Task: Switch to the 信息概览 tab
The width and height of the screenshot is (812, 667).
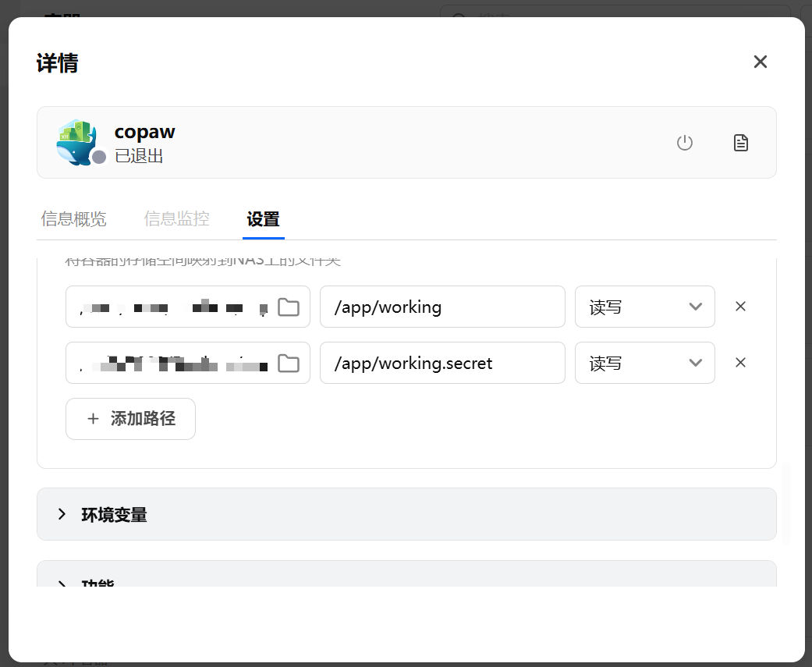Action: point(73,219)
